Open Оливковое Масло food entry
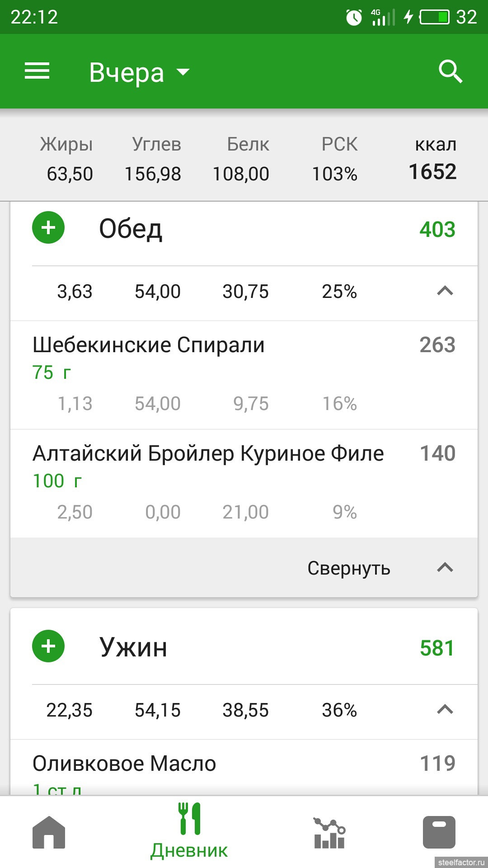 click(124, 764)
